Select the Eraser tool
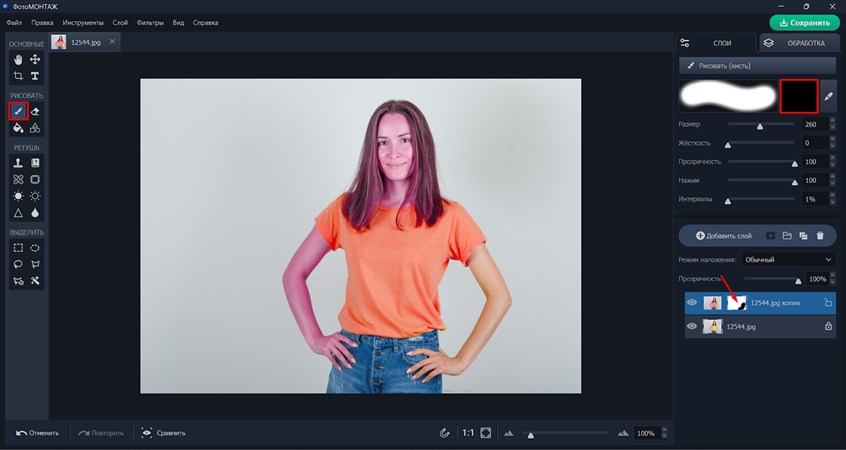The image size is (846, 450). tap(35, 111)
